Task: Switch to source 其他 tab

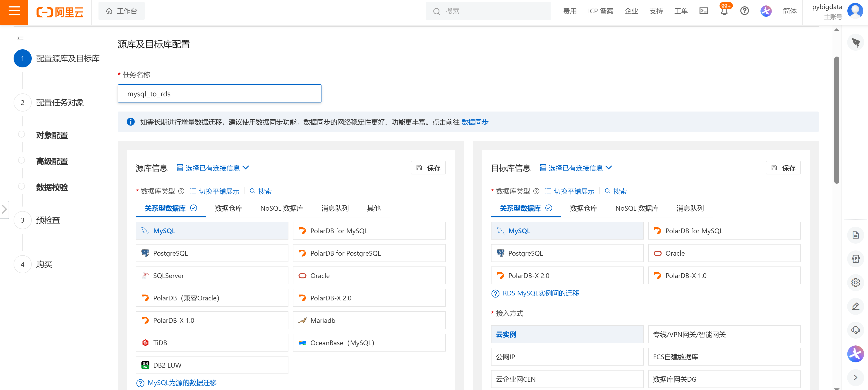Action: [373, 209]
